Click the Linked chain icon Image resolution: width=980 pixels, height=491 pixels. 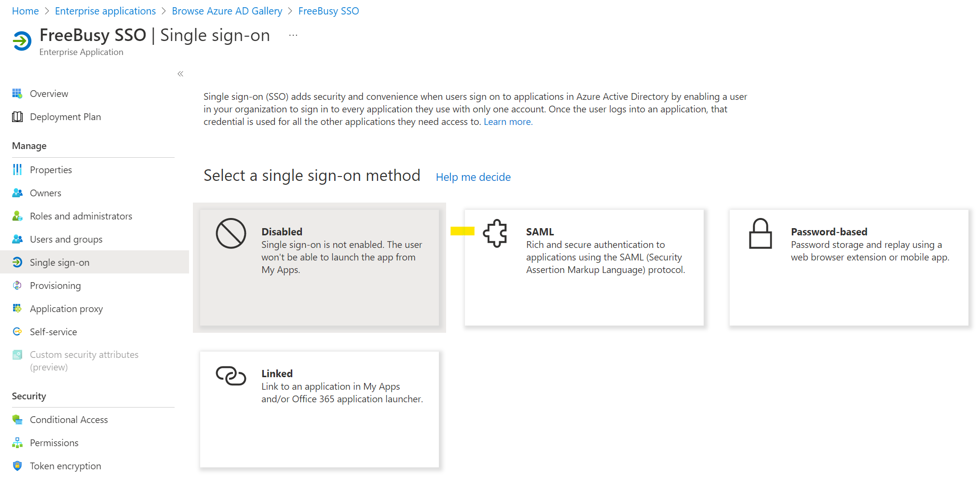(231, 376)
